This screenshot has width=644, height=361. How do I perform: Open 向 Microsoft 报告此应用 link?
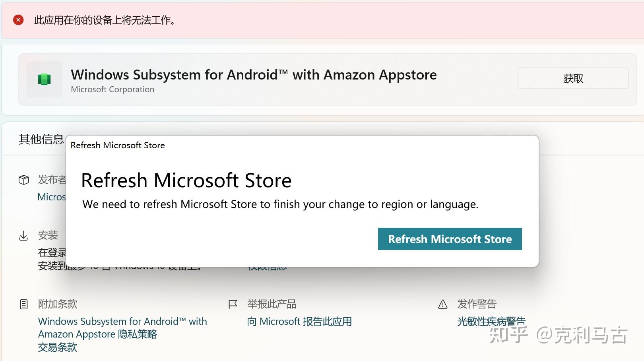pyautogui.click(x=299, y=321)
